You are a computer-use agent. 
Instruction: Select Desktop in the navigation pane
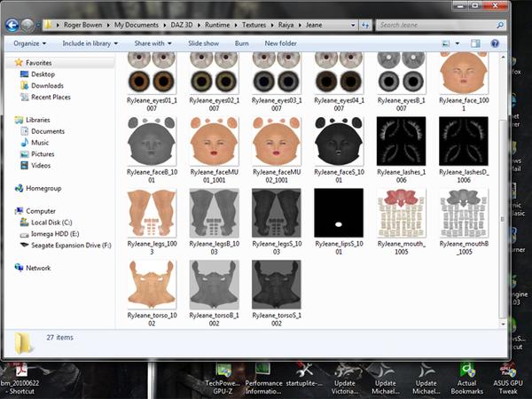pyautogui.click(x=43, y=74)
